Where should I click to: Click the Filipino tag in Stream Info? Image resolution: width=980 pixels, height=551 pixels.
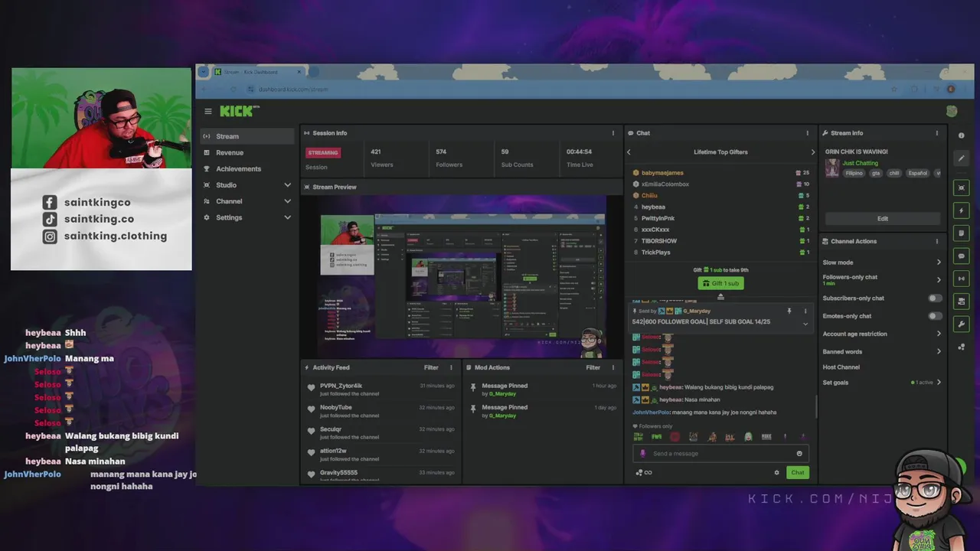[x=854, y=174]
